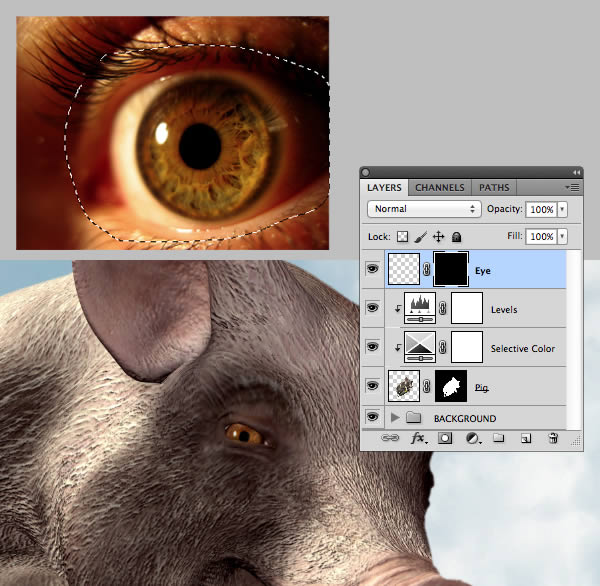The image size is (600, 586).
Task: Click chain link icon on Pig layer
Action: pos(427,386)
